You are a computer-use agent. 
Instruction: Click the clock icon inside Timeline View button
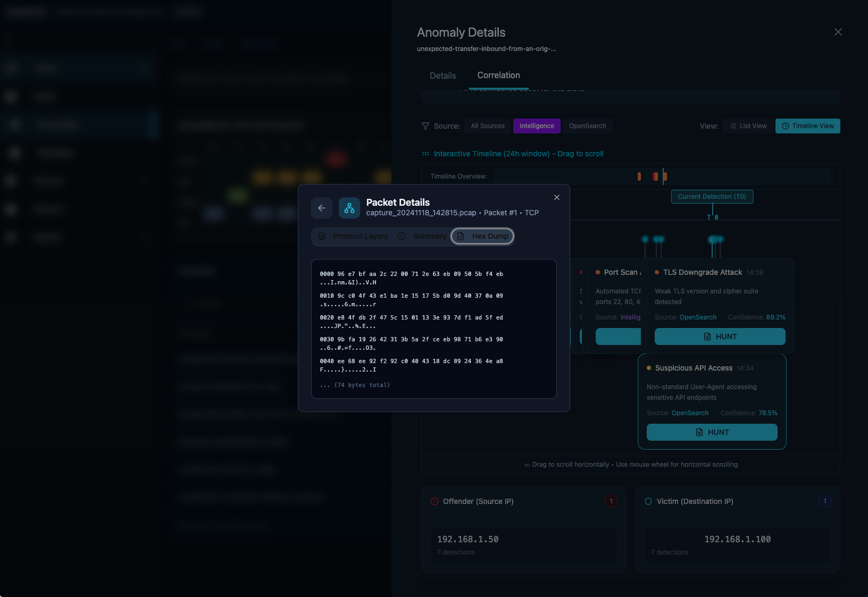click(x=785, y=126)
